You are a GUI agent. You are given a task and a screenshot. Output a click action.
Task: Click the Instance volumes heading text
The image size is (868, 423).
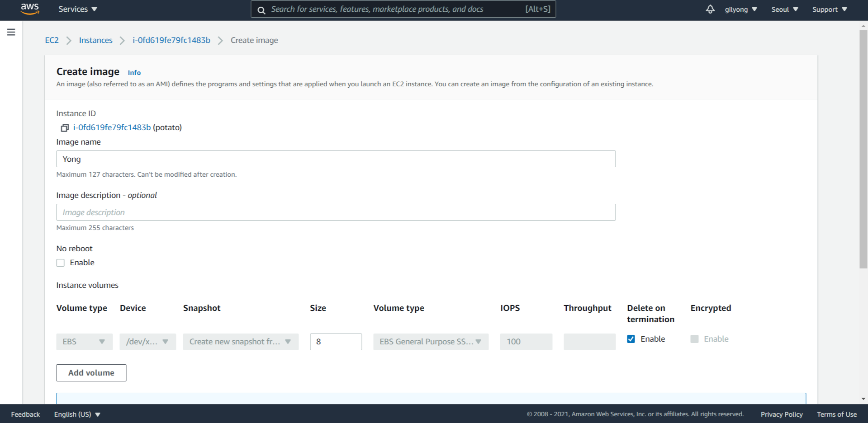pos(87,285)
